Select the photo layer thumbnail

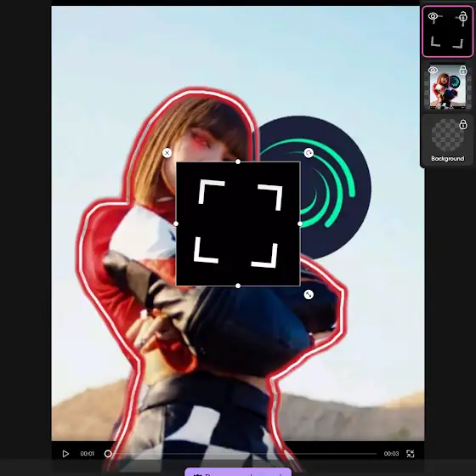pos(447,86)
